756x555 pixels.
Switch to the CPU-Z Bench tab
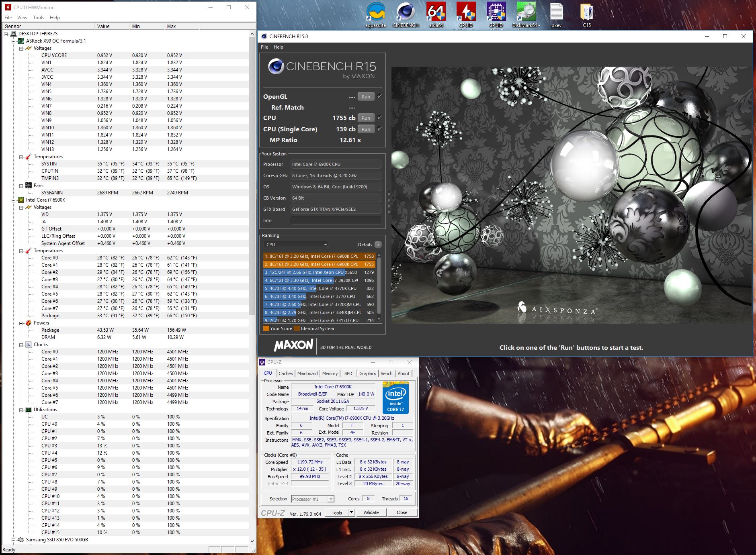[387, 373]
